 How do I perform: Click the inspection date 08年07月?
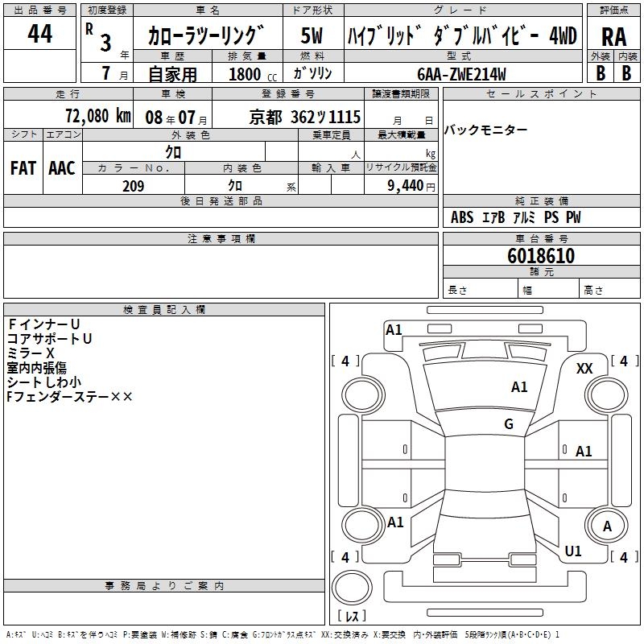[x=175, y=118]
